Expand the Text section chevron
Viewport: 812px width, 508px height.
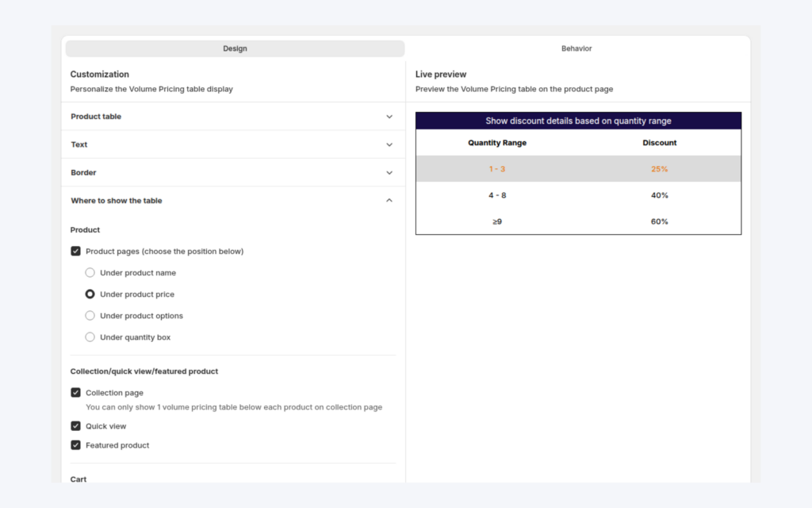(389, 144)
